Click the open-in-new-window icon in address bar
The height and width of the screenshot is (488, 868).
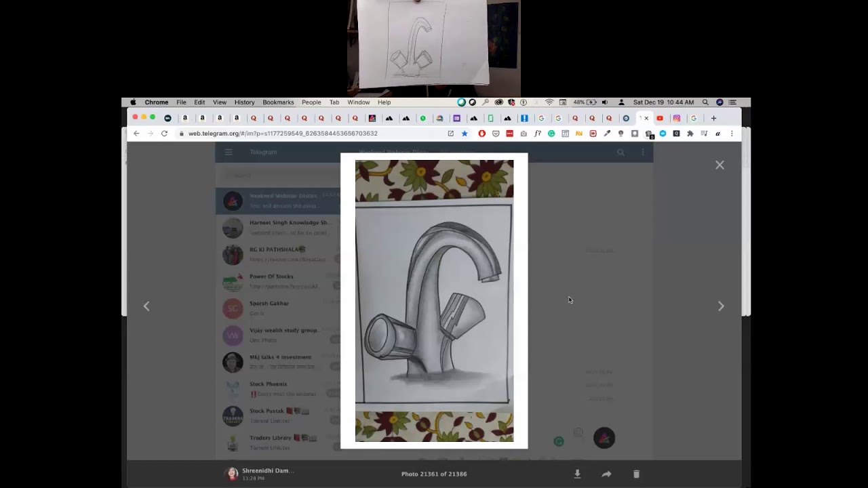click(x=450, y=134)
